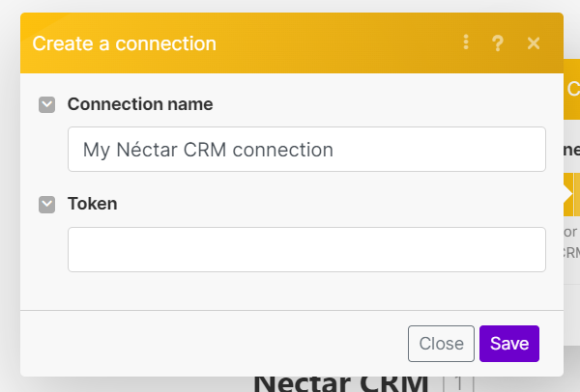Focus the Connection name input field
580x392 pixels.
click(x=306, y=150)
